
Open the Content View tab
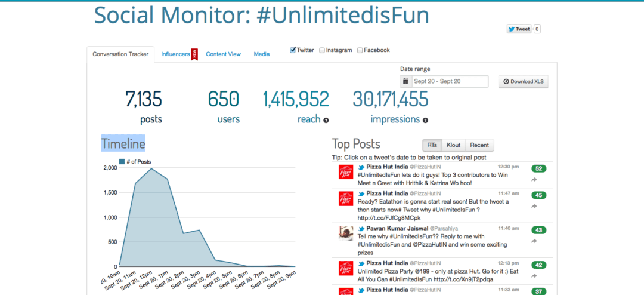click(224, 54)
